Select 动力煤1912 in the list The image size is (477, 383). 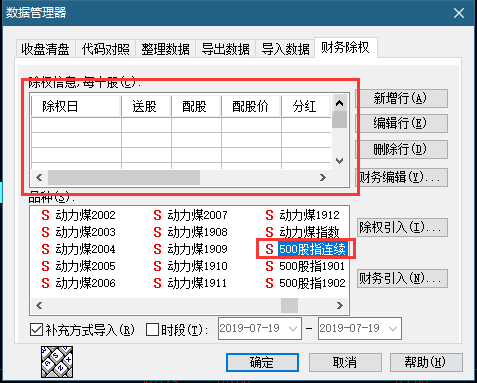coord(303,215)
